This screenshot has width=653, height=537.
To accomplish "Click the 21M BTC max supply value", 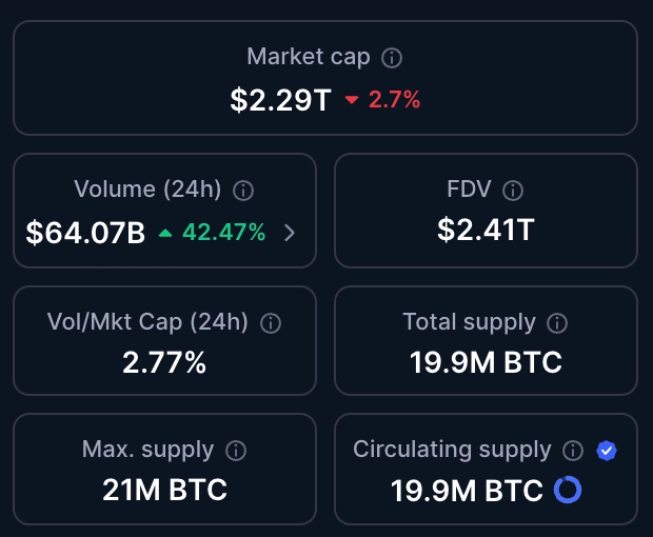I will (x=164, y=490).
